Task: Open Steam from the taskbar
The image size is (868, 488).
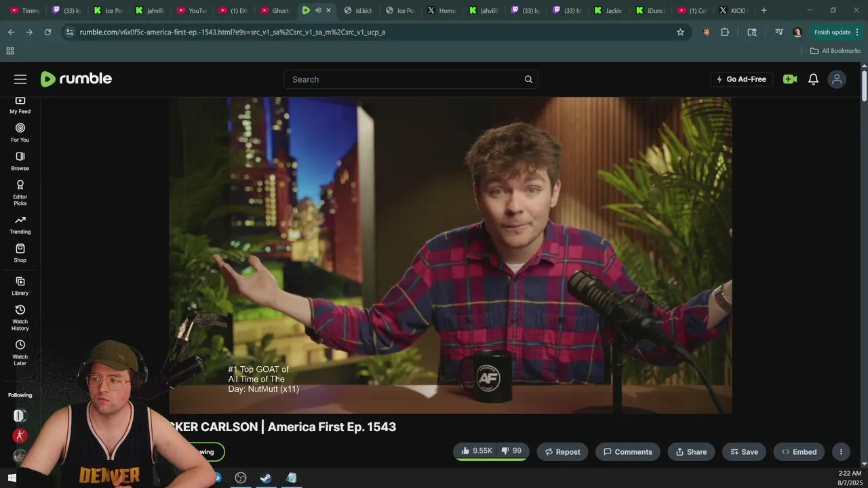Action: (266, 478)
